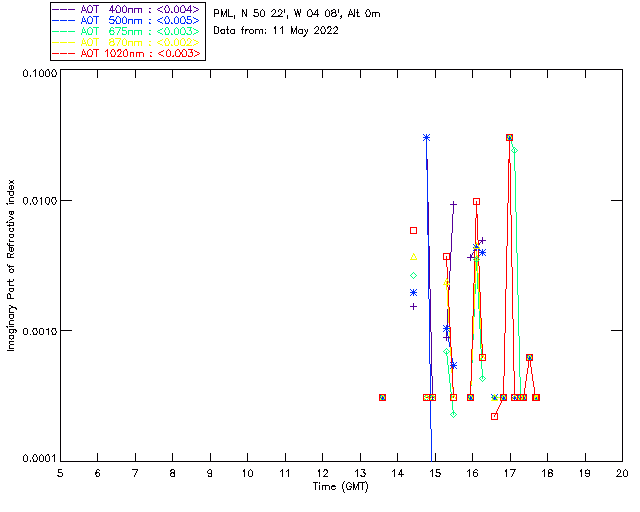Click the x-axis tick label 14
This screenshot has height=512, width=640.
click(x=398, y=474)
